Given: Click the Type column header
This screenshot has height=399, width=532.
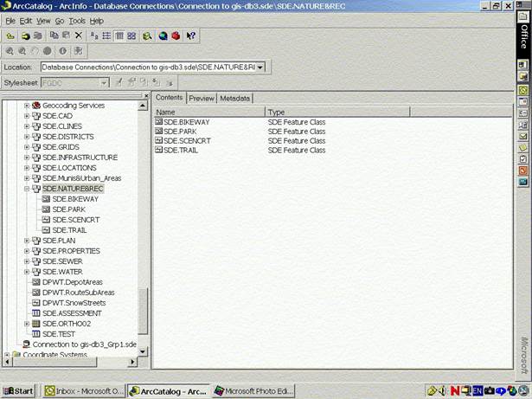Looking at the screenshot, I should [277, 113].
